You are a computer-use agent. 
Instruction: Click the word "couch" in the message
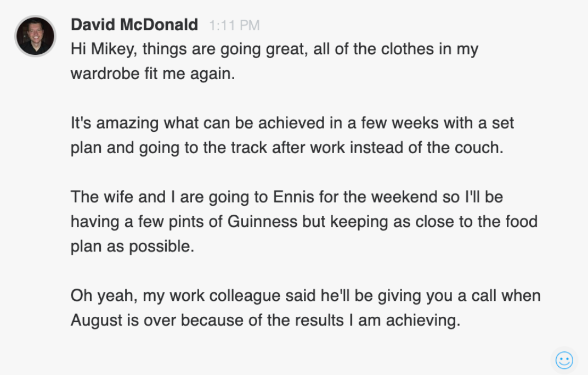(479, 148)
